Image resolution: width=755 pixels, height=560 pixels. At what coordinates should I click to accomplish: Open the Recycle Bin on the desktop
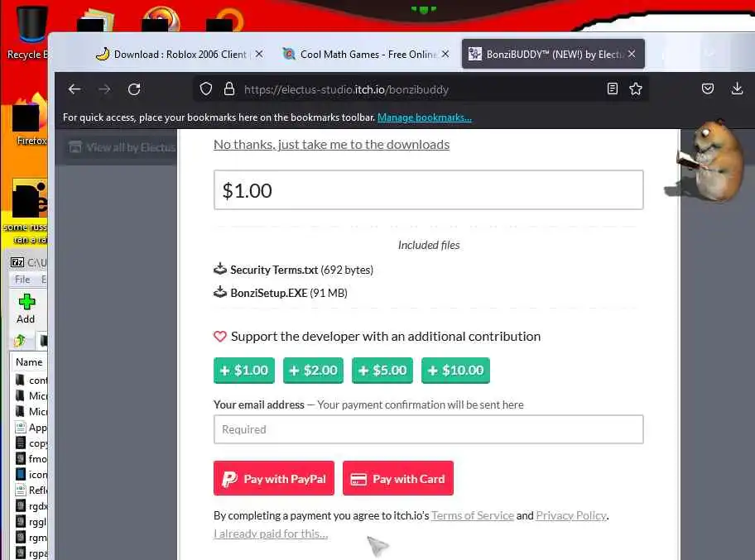[30, 31]
